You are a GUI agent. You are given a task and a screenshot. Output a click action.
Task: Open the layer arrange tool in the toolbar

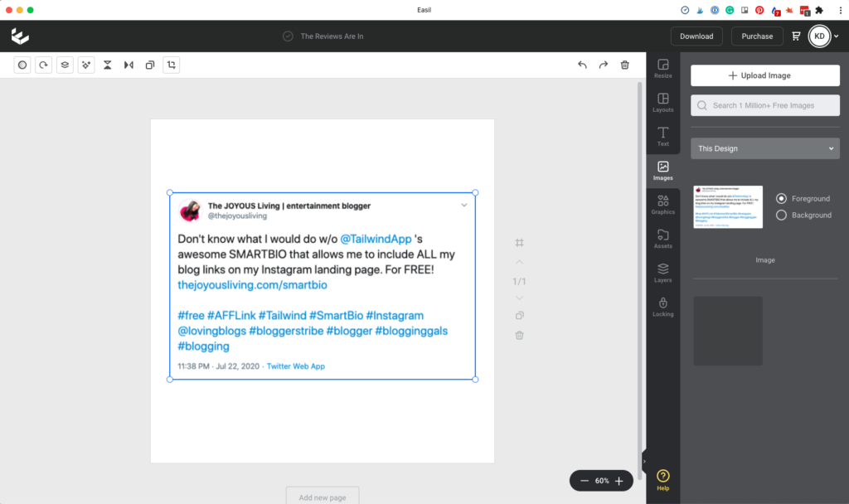tap(65, 65)
